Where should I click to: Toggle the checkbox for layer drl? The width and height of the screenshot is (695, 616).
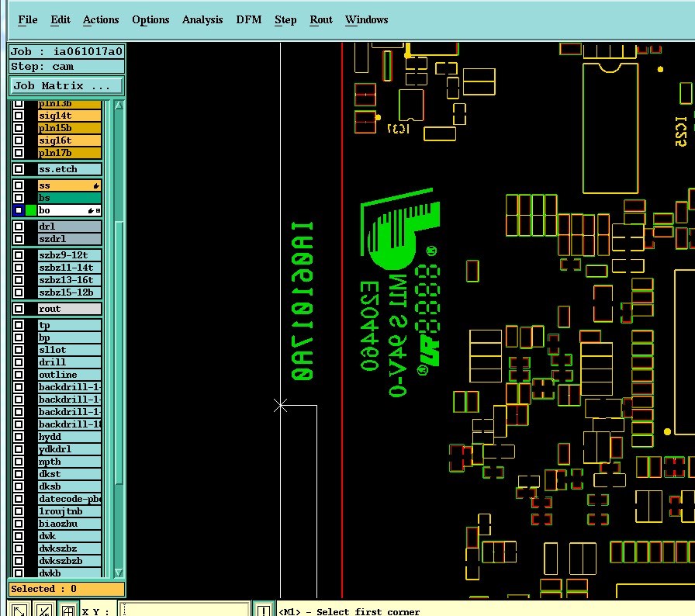pos(19,227)
